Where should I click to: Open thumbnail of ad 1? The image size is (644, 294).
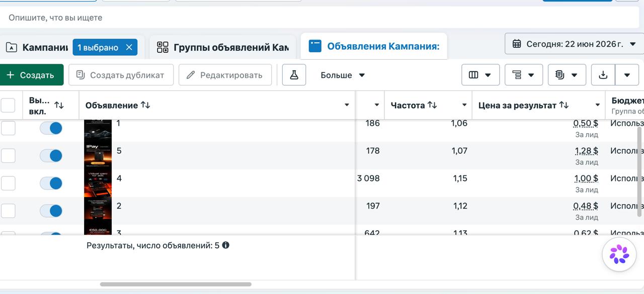pos(98,130)
